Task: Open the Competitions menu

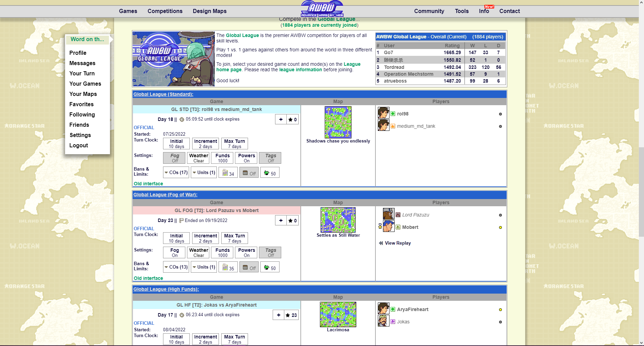Action: pyautogui.click(x=165, y=11)
